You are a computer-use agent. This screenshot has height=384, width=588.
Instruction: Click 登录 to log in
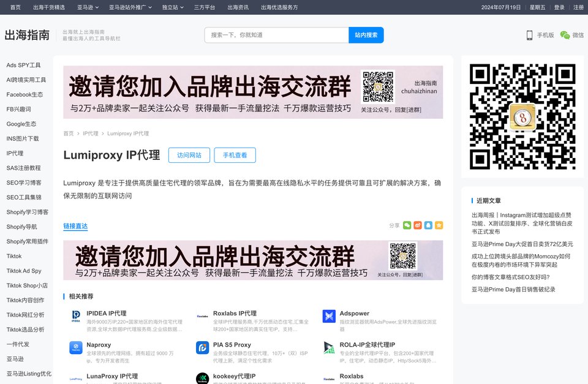point(559,7)
